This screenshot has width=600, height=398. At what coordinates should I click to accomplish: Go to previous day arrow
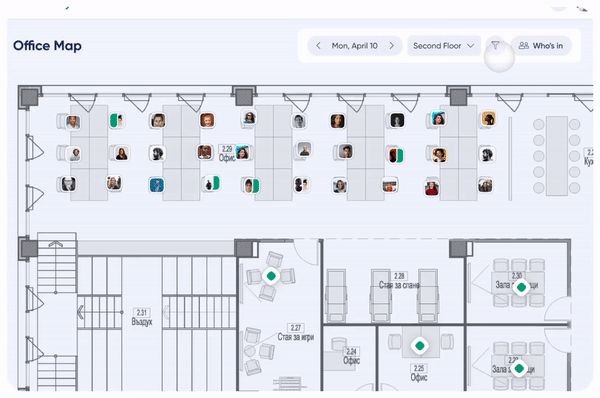(318, 46)
